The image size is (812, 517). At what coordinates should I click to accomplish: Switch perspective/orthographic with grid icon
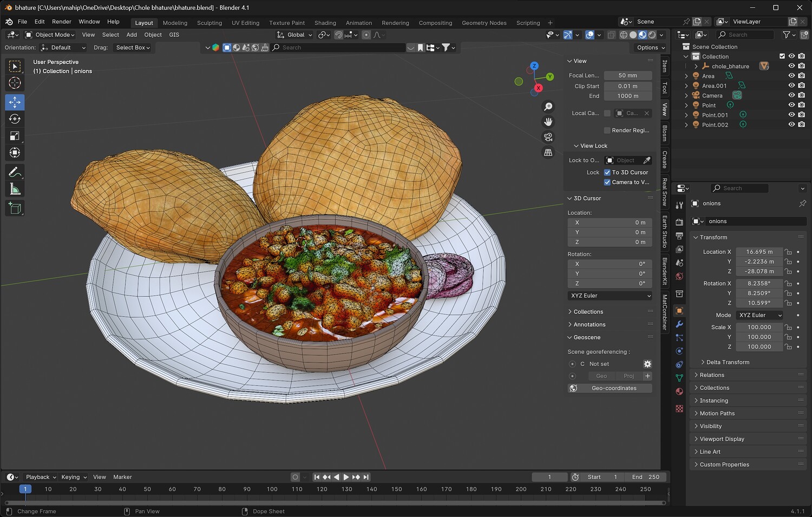pos(548,153)
